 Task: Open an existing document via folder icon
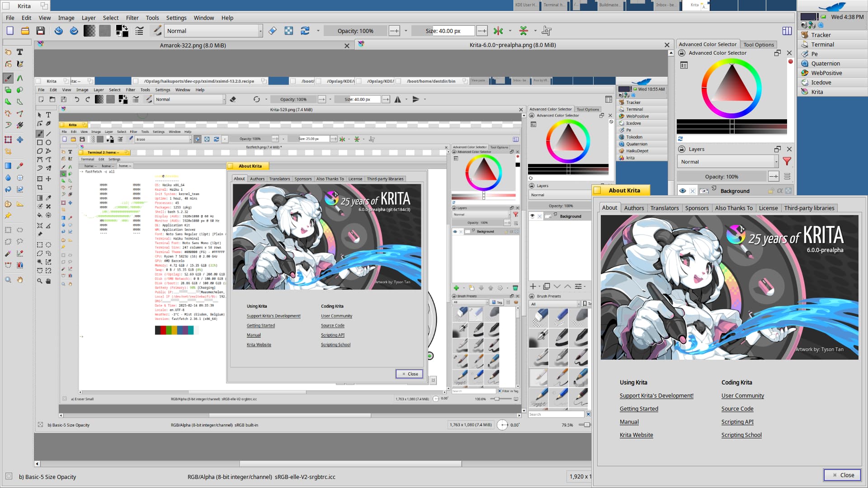point(25,31)
